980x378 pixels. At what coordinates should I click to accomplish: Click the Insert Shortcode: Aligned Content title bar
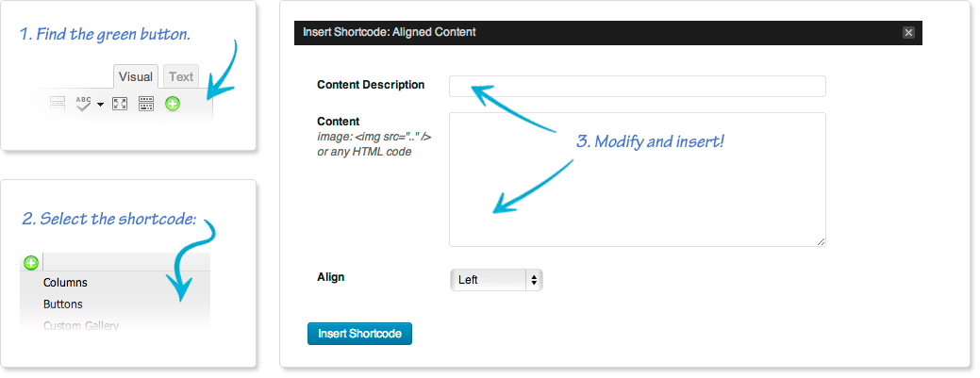pyautogui.click(x=608, y=32)
